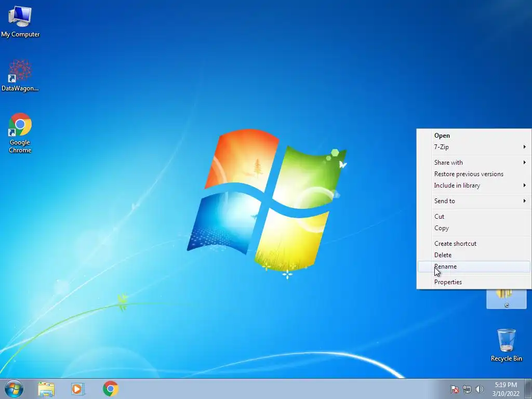
Task: Select the Google Chrome desktop shortcut
Action: (x=20, y=133)
